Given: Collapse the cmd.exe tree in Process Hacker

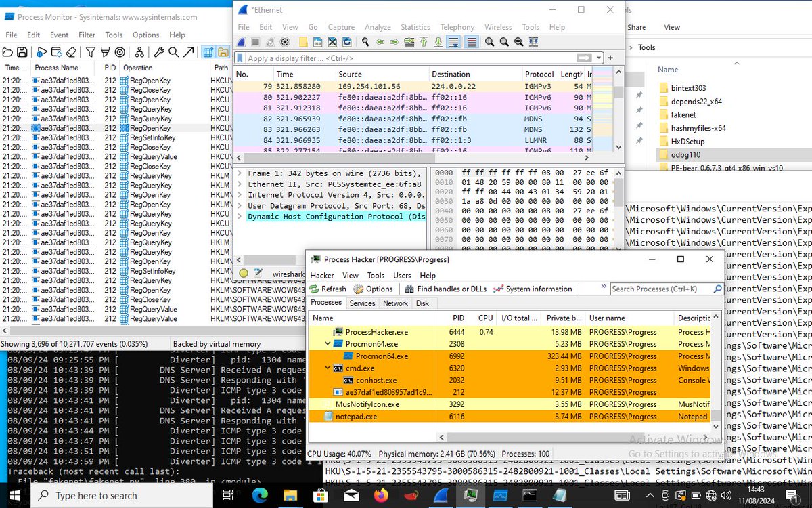Looking at the screenshot, I should click(328, 368).
